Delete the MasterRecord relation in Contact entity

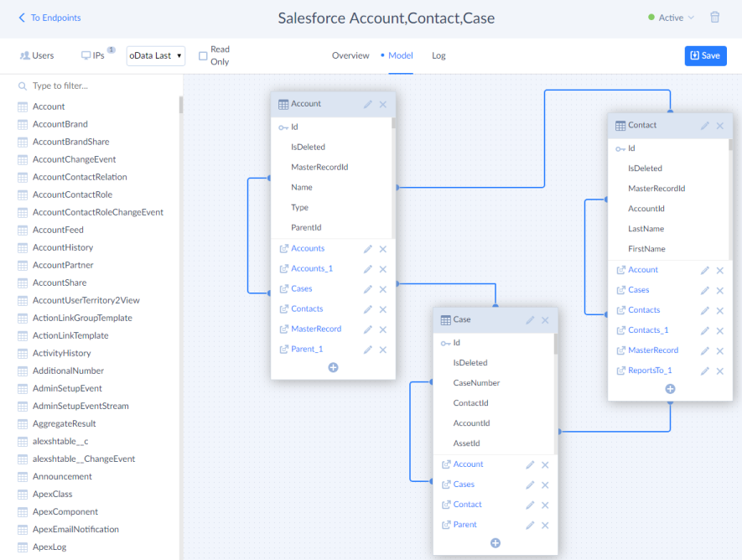719,351
